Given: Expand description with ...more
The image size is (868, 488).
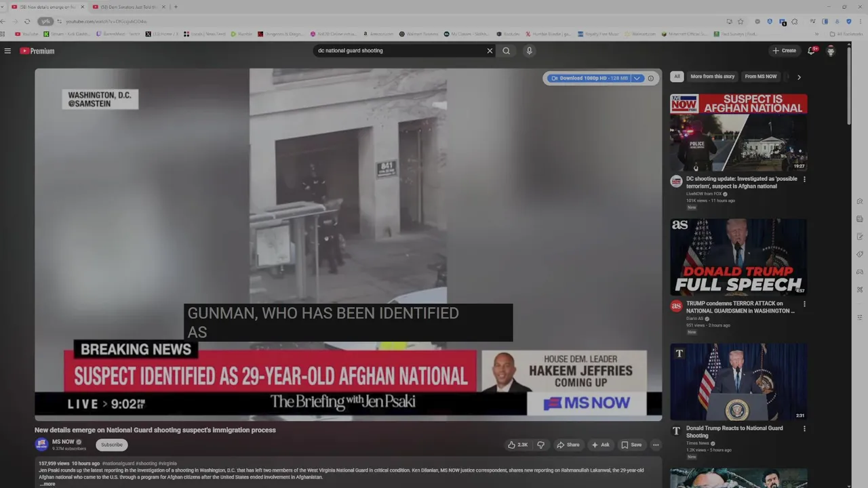Looking at the screenshot, I should click(x=47, y=484).
